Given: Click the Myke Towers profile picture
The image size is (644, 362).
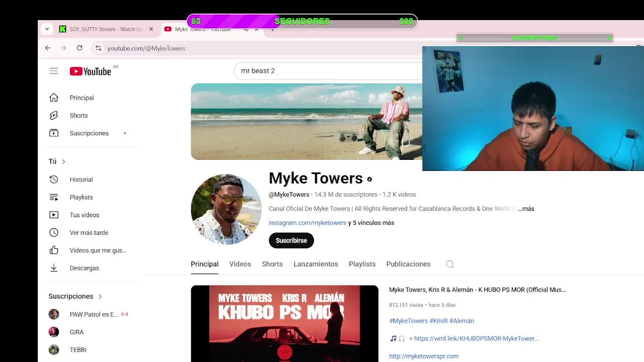Looking at the screenshot, I should 226,209.
